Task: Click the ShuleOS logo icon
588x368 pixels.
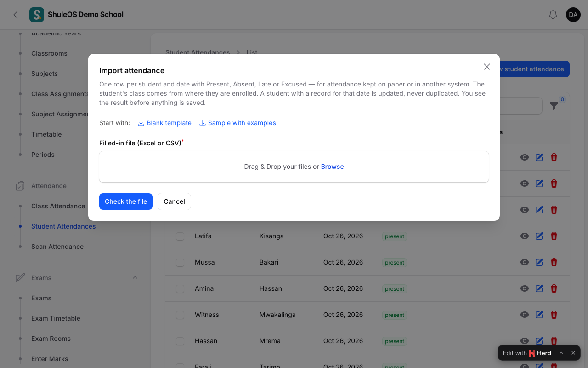Action: click(37, 15)
